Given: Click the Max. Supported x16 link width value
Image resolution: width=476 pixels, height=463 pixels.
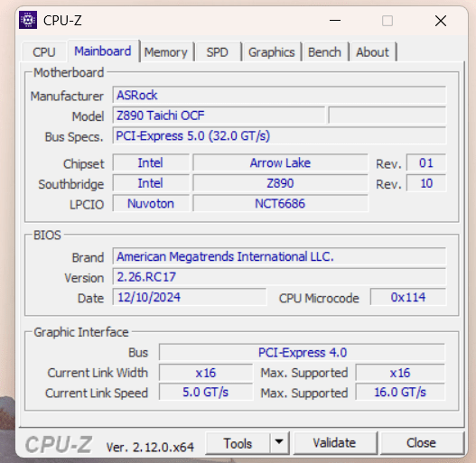Looking at the screenshot, I should coord(400,373).
